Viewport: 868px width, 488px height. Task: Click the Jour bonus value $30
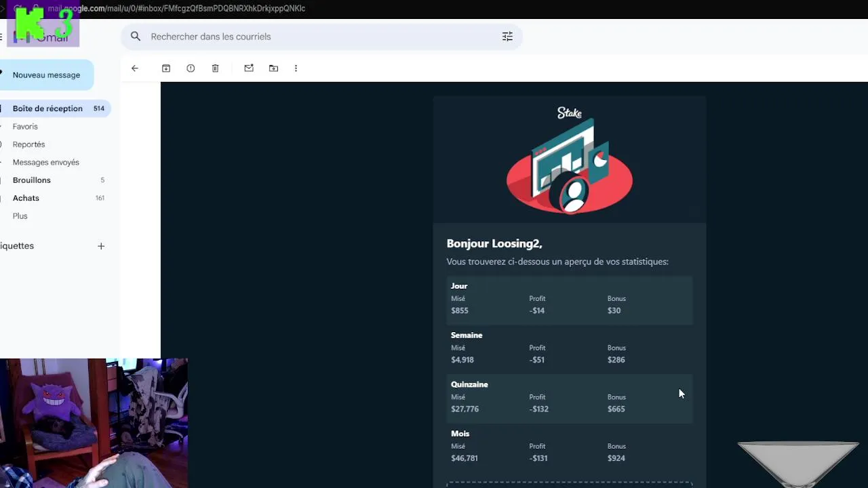click(614, 310)
